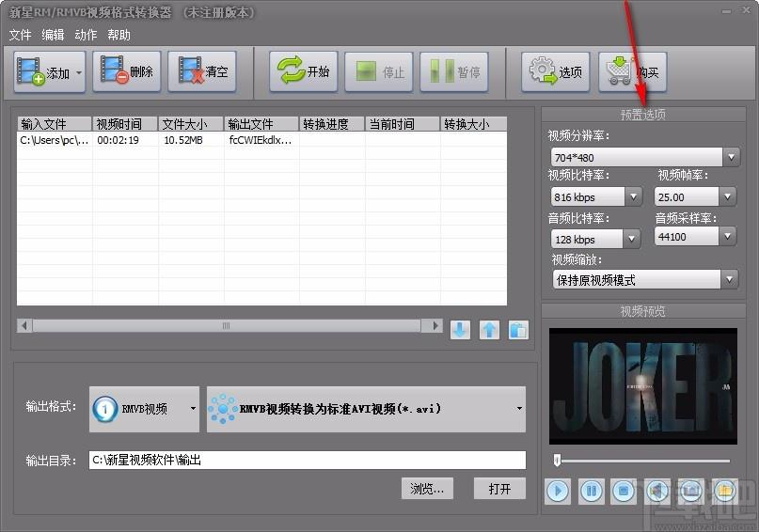The width and height of the screenshot is (759, 532).
Task: Minimize the converter window
Action: [727, 10]
